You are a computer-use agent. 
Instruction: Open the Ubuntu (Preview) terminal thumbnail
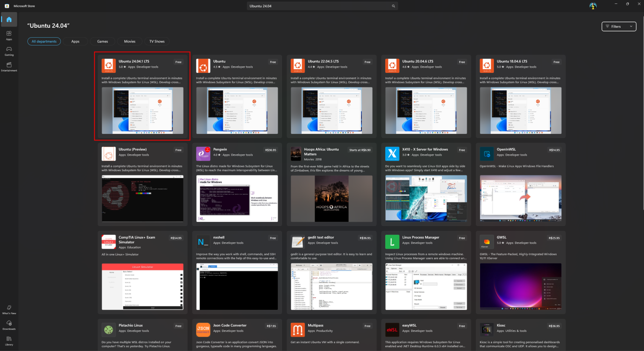142,199
